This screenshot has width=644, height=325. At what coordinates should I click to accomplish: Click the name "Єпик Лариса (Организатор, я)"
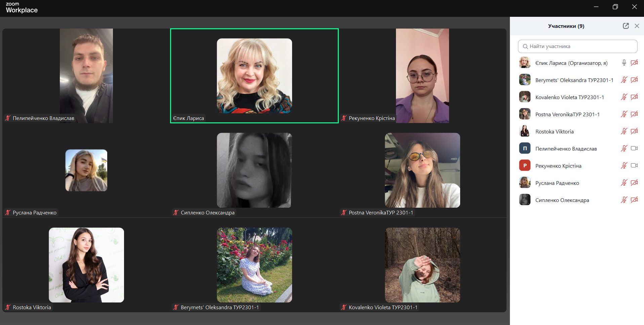click(x=571, y=63)
